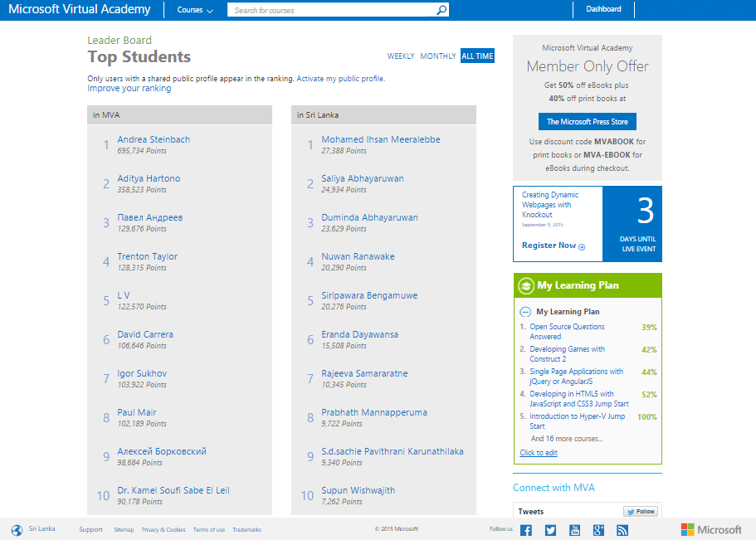Click the graduation cap Learning Plan icon
Image resolution: width=756 pixels, height=540 pixels.
[525, 285]
